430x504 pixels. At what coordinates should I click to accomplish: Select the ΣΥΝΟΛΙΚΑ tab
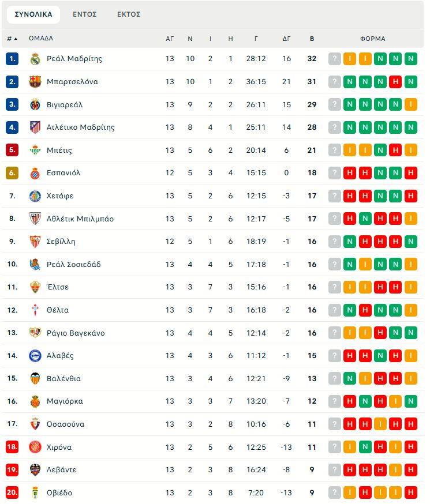[x=33, y=14]
